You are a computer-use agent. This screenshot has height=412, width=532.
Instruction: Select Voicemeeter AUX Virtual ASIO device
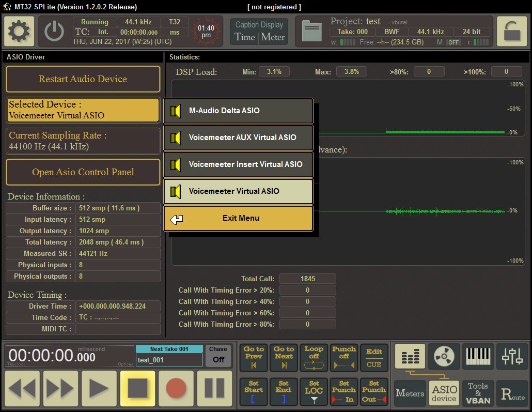point(239,138)
